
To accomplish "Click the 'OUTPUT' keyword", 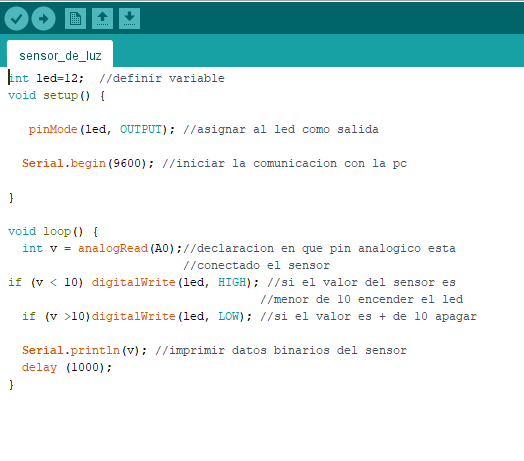I will coord(141,130).
